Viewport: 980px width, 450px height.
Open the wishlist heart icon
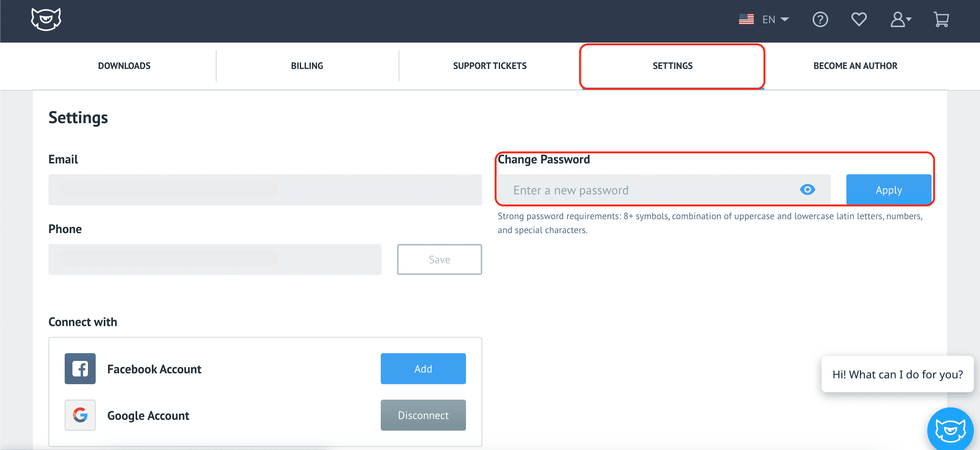(x=859, y=19)
